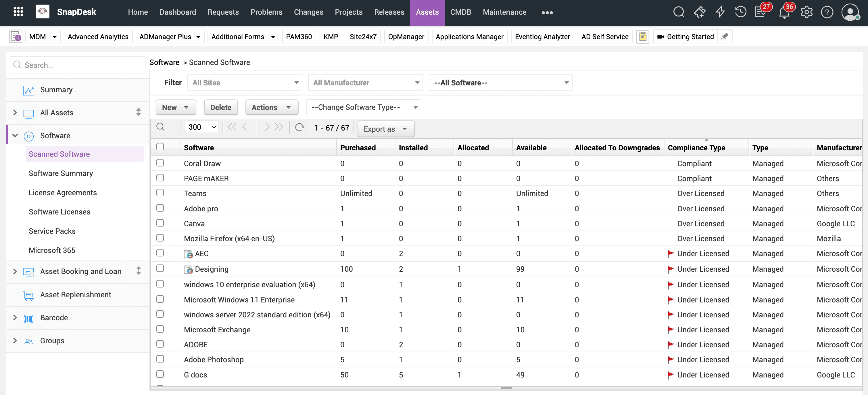
Task: Go to the Maintenance tab
Action: click(x=504, y=12)
